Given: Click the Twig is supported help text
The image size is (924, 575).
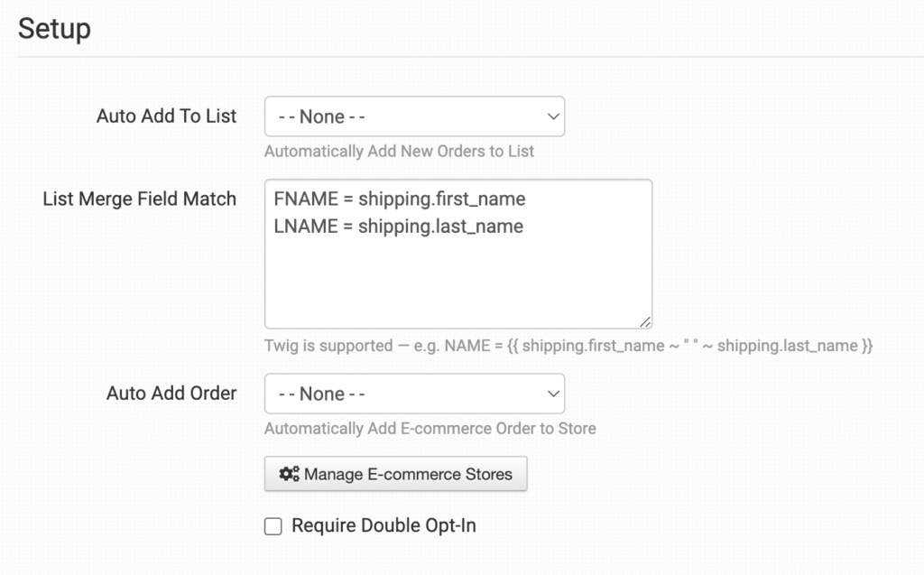Looking at the screenshot, I should tap(568, 346).
